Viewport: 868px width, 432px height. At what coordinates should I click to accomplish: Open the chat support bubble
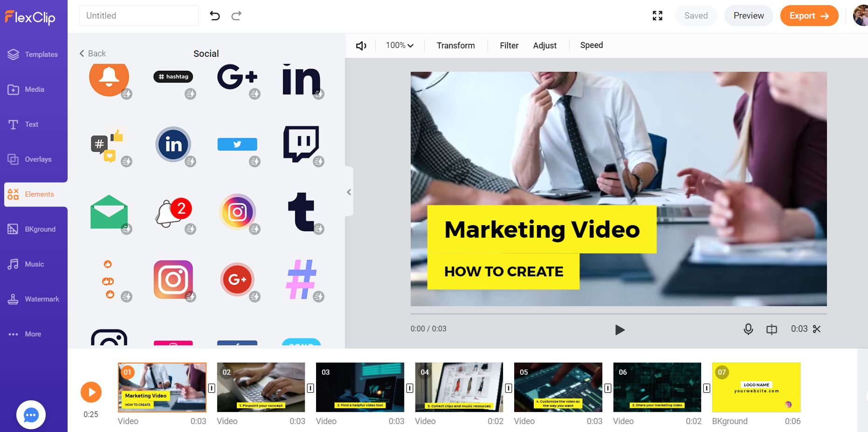tap(31, 415)
